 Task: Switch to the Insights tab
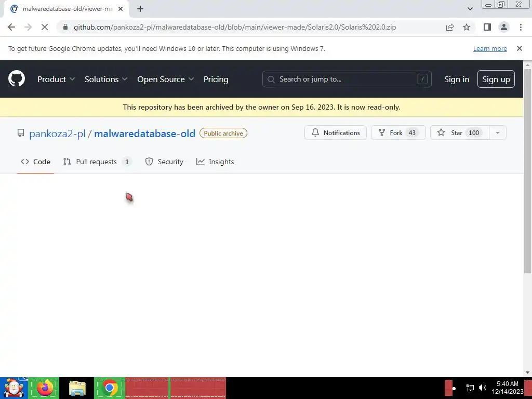215,162
